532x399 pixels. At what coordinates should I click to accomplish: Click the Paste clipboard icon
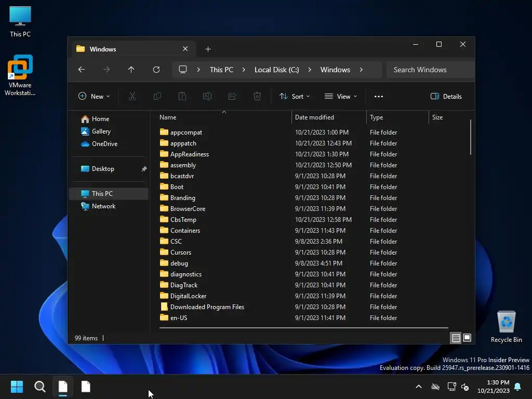click(x=182, y=96)
